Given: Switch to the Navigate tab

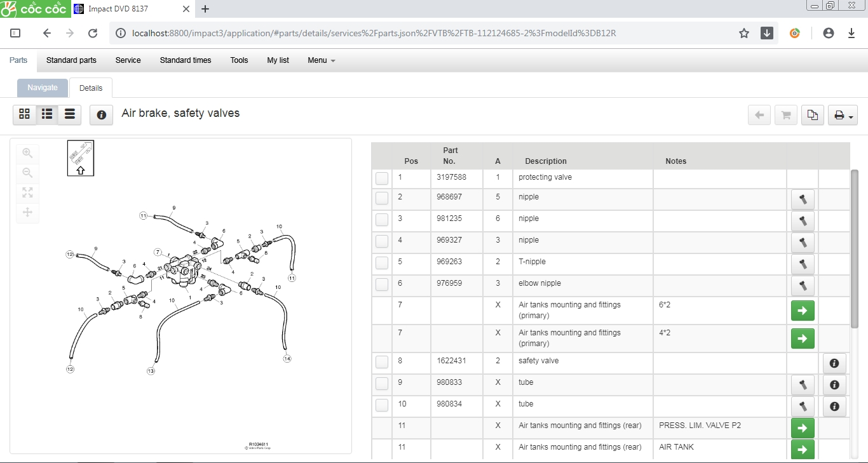Looking at the screenshot, I should pos(42,88).
